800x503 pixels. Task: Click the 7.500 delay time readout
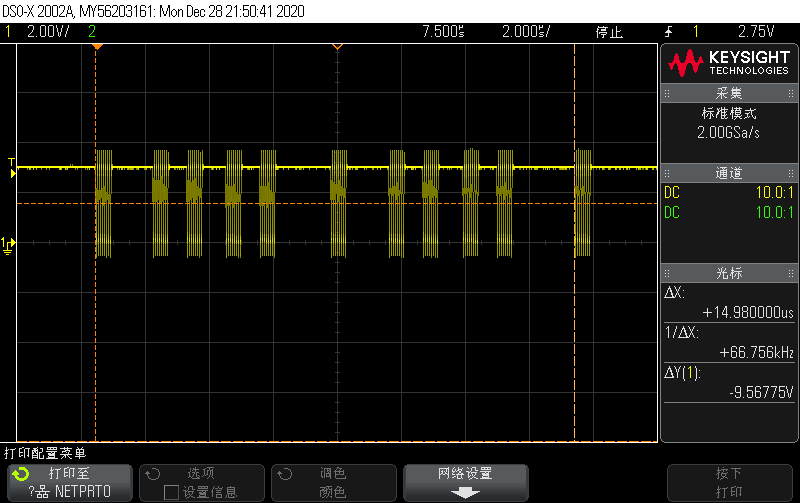[x=443, y=32]
